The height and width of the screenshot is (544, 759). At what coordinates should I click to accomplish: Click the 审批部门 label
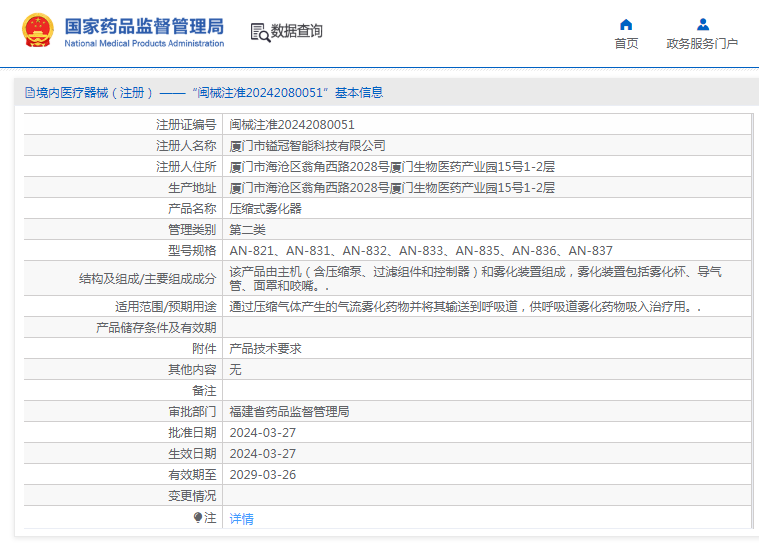pos(192,412)
